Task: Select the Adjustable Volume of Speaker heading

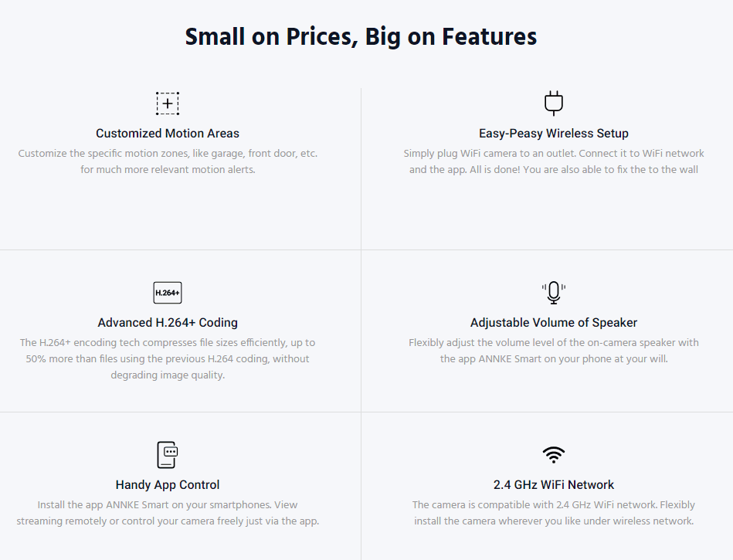Action: [x=554, y=323]
